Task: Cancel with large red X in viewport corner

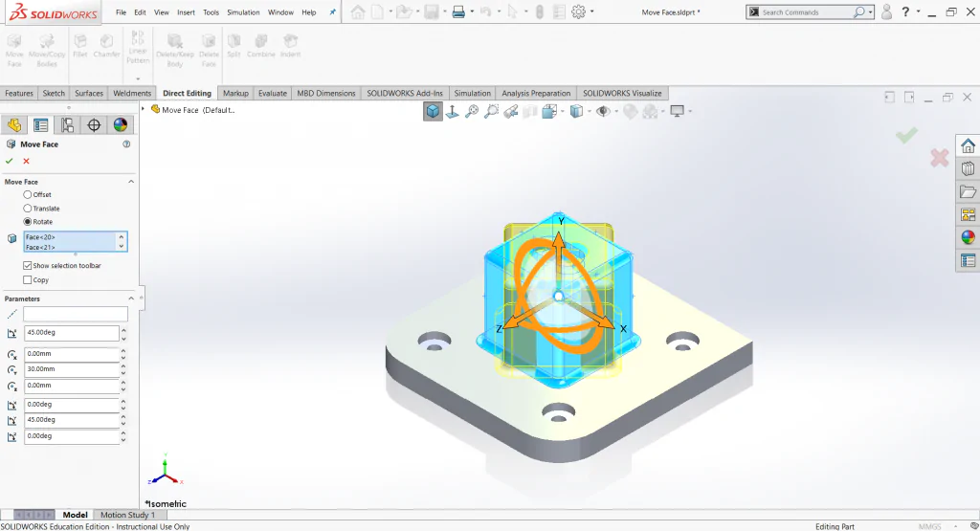Action: [940, 158]
